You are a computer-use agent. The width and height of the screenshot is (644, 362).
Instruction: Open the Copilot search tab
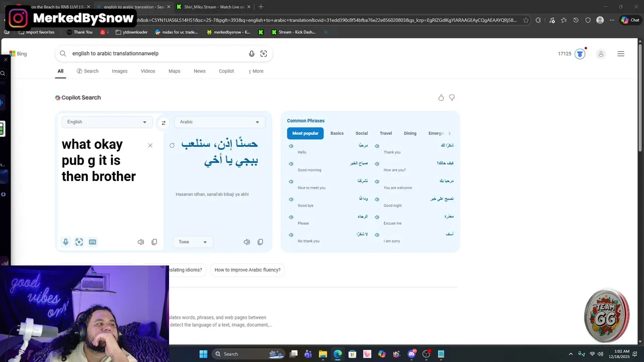tap(226, 71)
